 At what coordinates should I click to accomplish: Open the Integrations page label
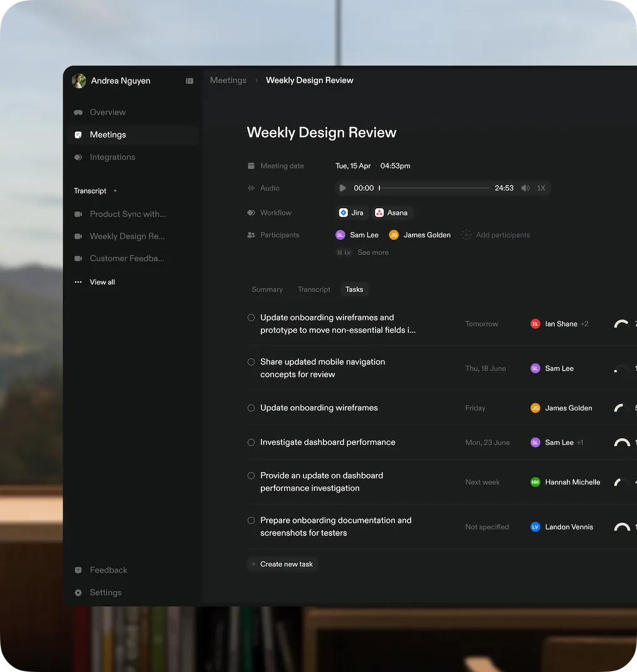(x=112, y=157)
